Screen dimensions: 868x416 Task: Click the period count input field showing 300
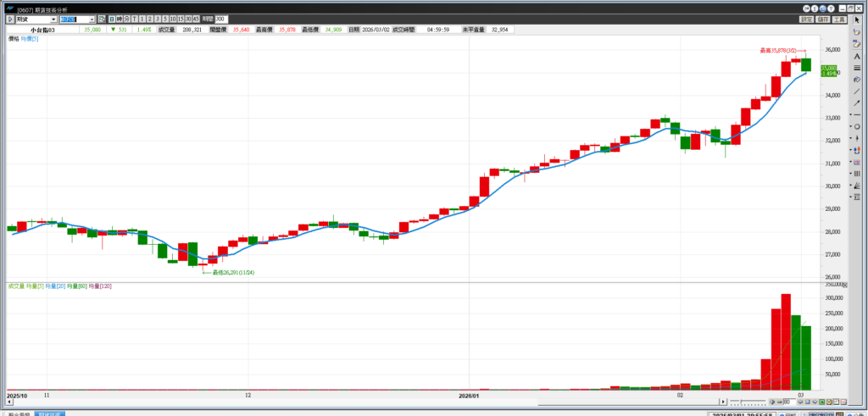[x=220, y=19]
